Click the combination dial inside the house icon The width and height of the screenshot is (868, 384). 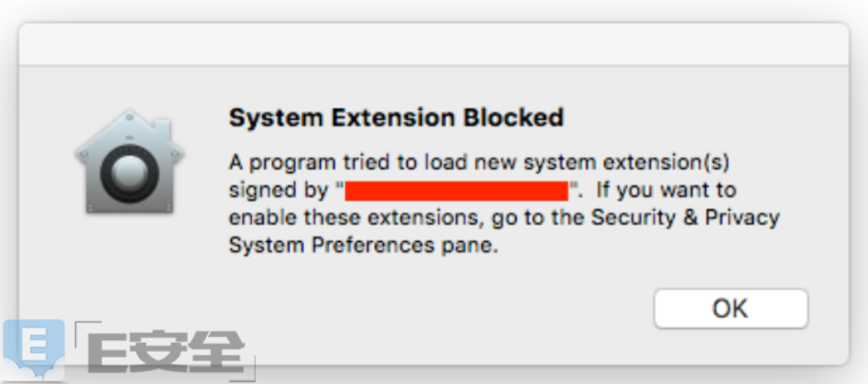click(129, 174)
